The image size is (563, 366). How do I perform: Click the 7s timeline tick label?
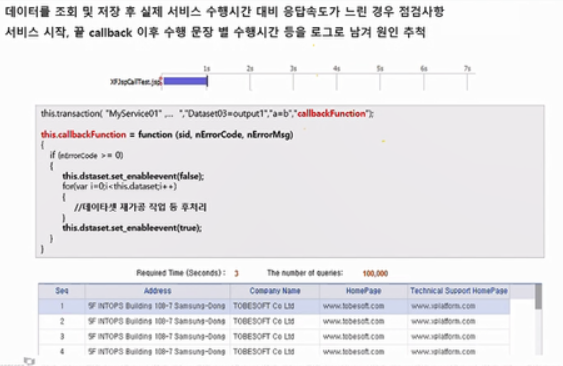point(467,68)
